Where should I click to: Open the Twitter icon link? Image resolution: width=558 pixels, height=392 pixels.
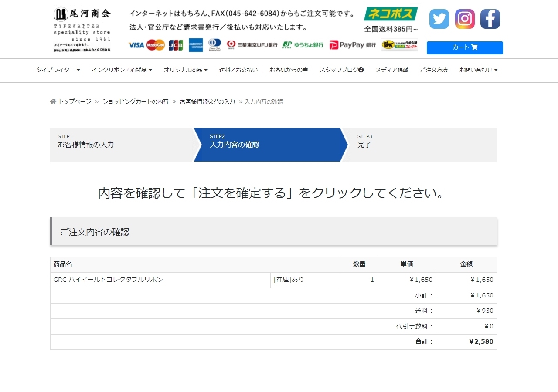pyautogui.click(x=439, y=19)
